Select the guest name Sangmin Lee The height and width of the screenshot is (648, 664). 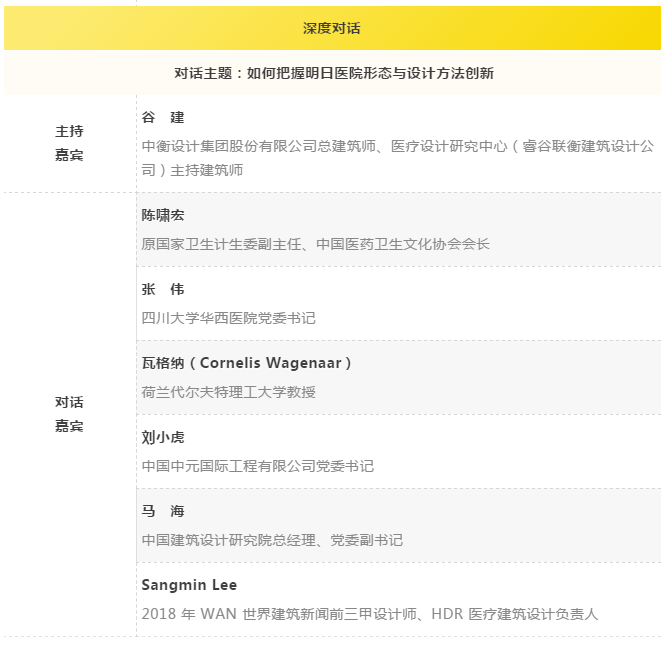(x=189, y=585)
